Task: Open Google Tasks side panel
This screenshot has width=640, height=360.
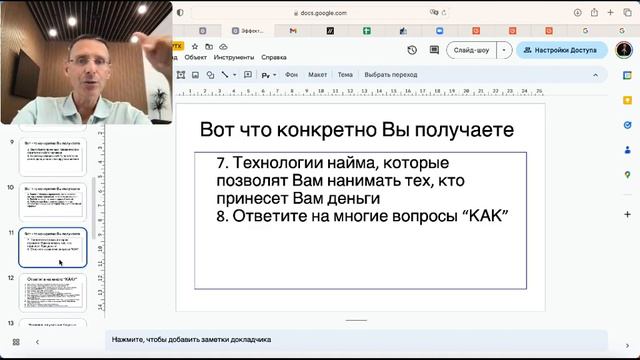Action: pyautogui.click(x=627, y=125)
